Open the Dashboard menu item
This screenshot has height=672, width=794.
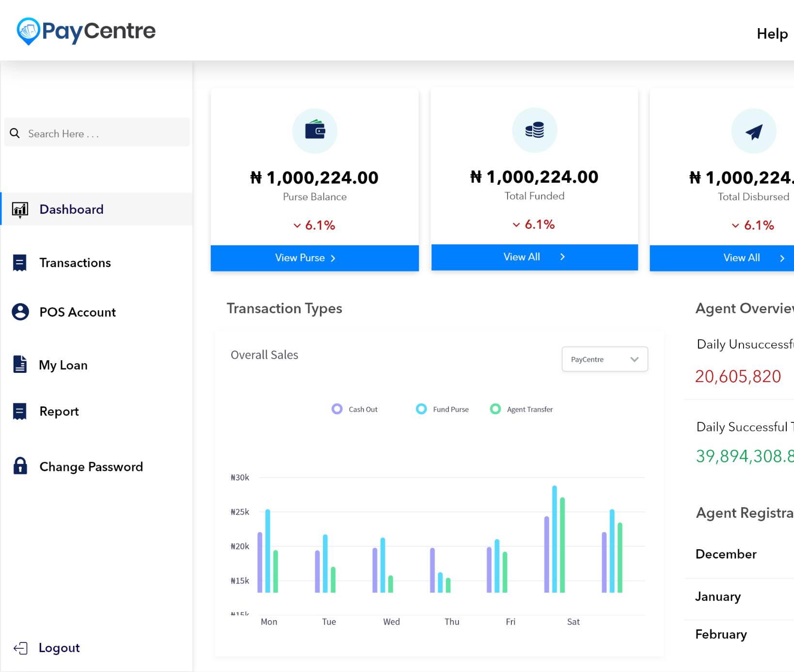click(x=96, y=209)
